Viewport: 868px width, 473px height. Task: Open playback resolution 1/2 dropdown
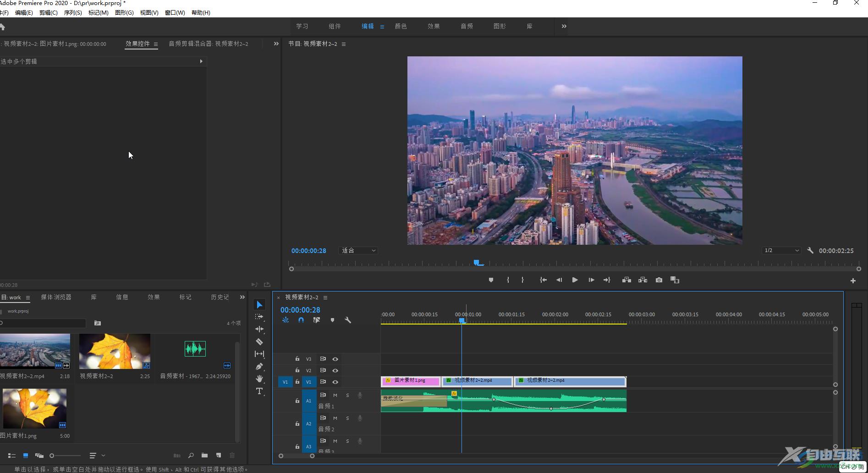click(x=781, y=251)
